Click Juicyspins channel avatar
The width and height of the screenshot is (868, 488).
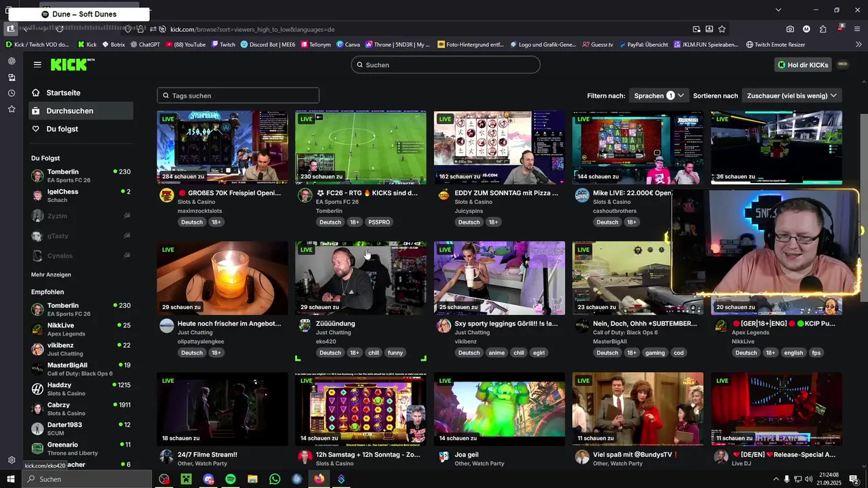tap(443, 195)
